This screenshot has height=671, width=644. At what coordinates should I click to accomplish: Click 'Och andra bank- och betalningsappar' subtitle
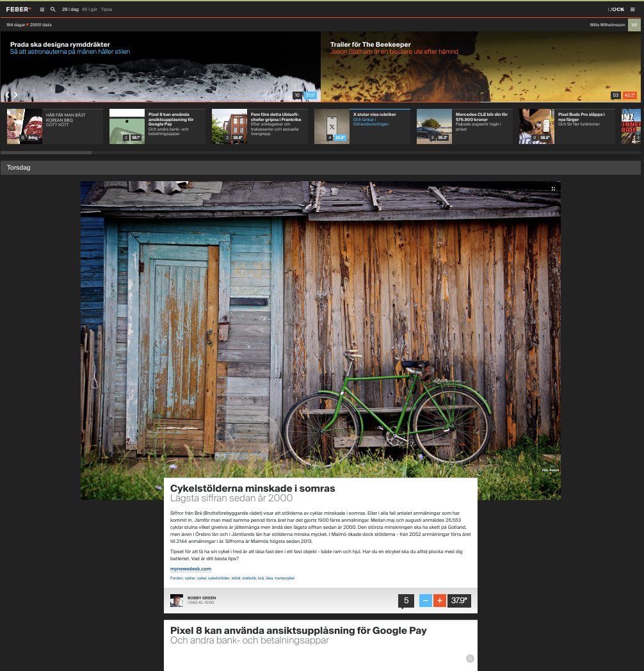250,640
